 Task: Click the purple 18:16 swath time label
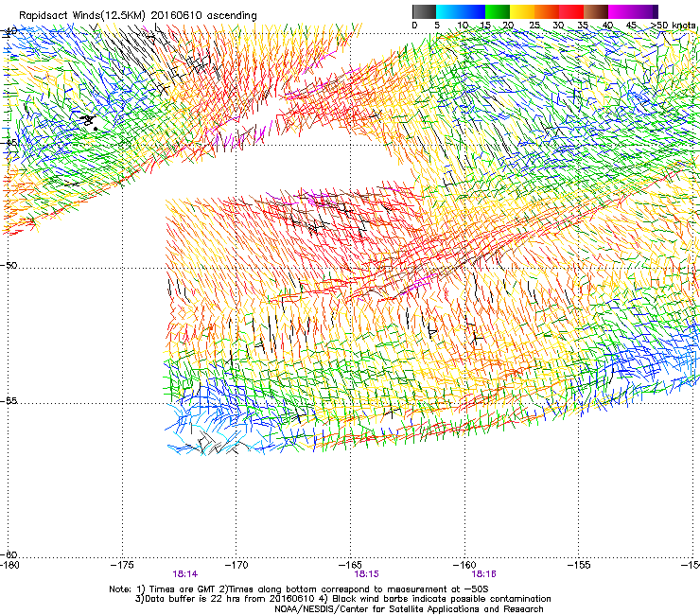[x=484, y=574]
